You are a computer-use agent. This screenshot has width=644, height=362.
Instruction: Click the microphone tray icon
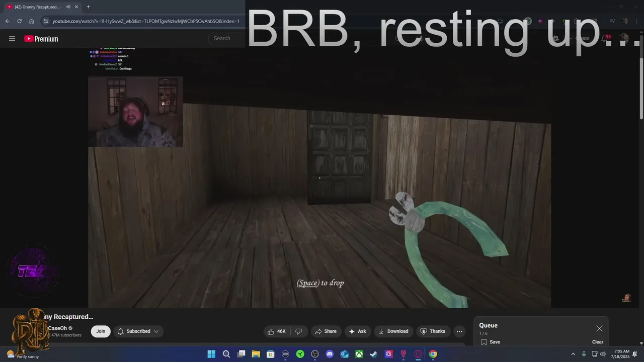pyautogui.click(x=584, y=354)
